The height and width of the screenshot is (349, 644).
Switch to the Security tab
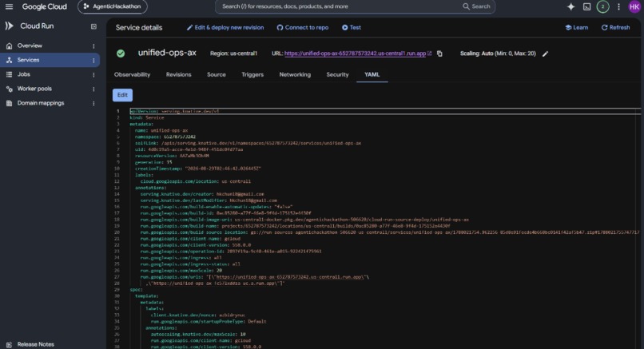[x=338, y=75]
